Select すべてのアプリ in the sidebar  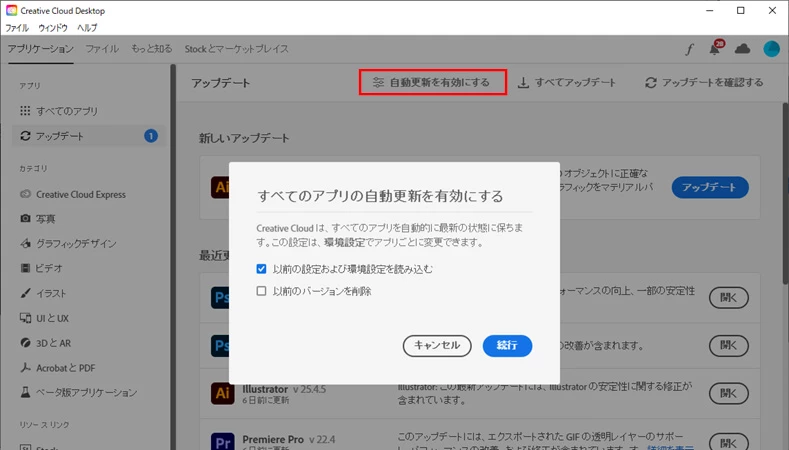(x=59, y=111)
